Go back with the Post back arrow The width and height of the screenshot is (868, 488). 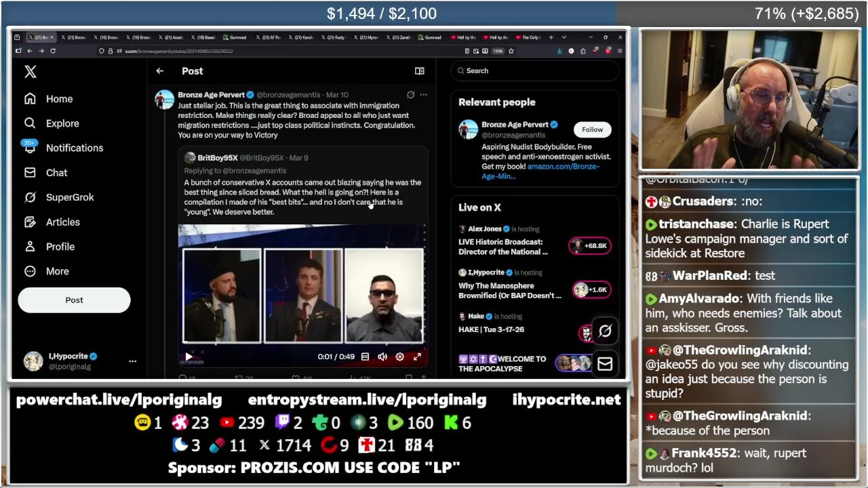[x=160, y=71]
